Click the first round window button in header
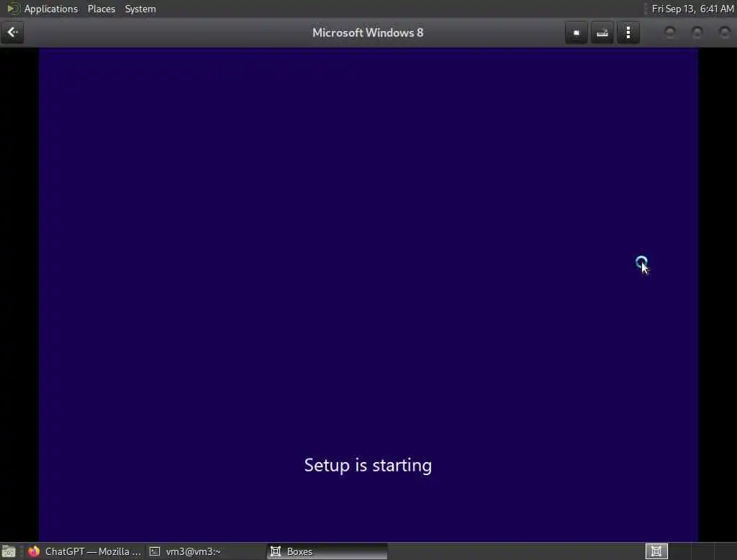 click(x=670, y=32)
